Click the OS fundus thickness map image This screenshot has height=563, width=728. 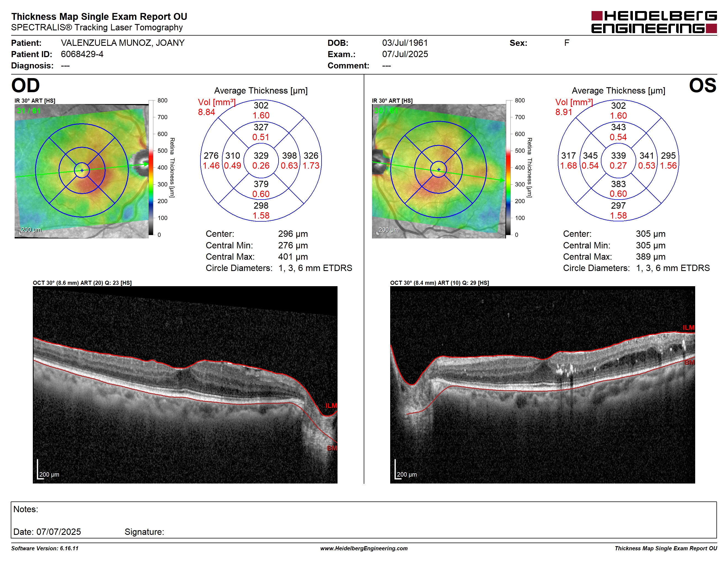(439, 171)
